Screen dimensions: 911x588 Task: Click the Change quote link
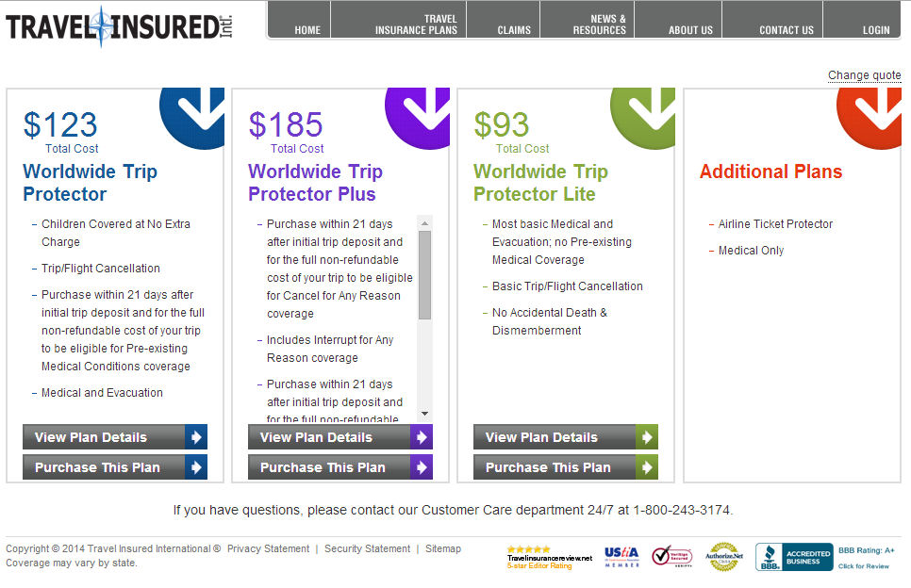coord(865,74)
